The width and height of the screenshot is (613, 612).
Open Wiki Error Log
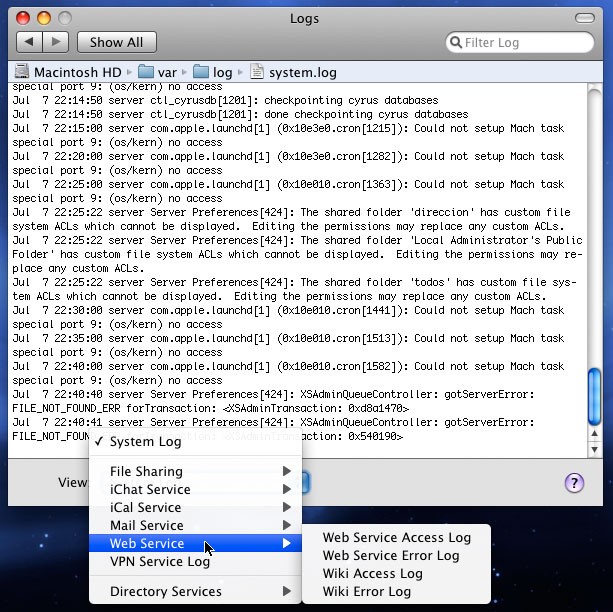tap(396, 592)
